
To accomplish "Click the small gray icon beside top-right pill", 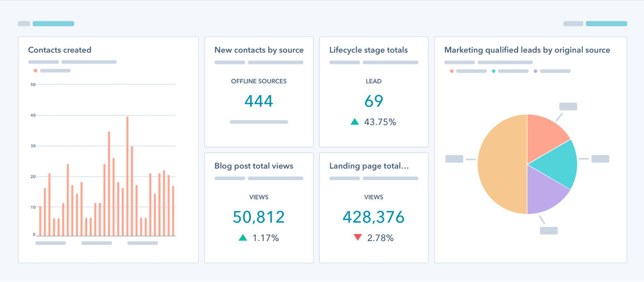I will (x=573, y=24).
